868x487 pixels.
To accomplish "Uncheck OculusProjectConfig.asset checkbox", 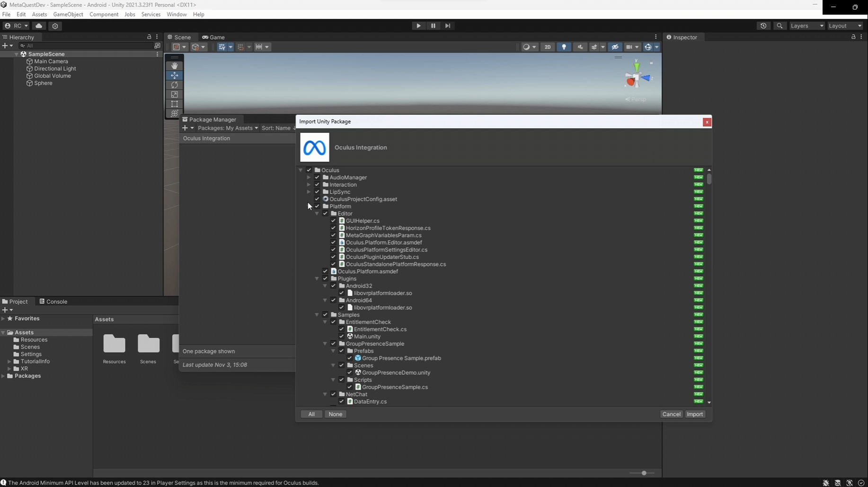I will 317,199.
